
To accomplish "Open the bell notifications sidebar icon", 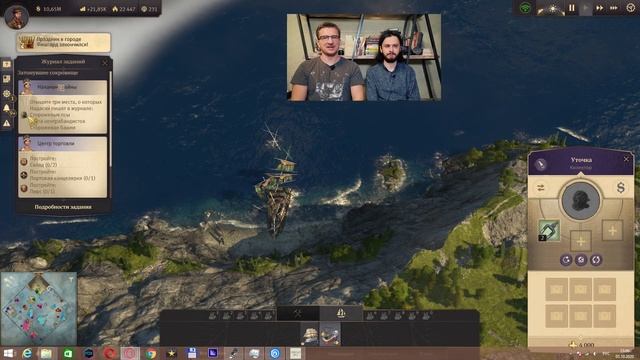I will 7,108.
